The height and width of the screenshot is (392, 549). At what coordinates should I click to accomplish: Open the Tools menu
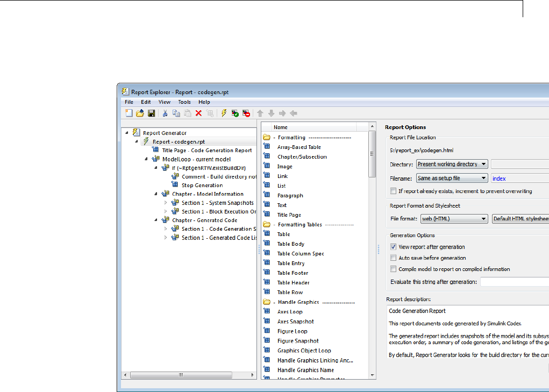(184, 102)
